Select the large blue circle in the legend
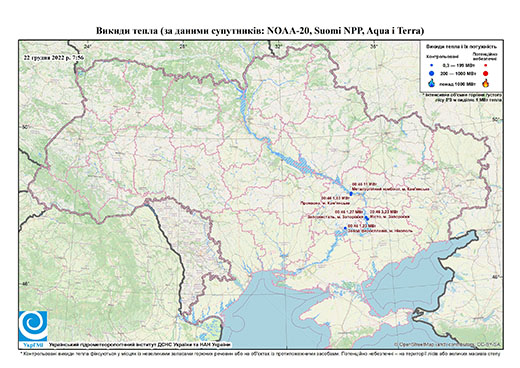Viewport: 520px width, 368px height. click(x=432, y=73)
